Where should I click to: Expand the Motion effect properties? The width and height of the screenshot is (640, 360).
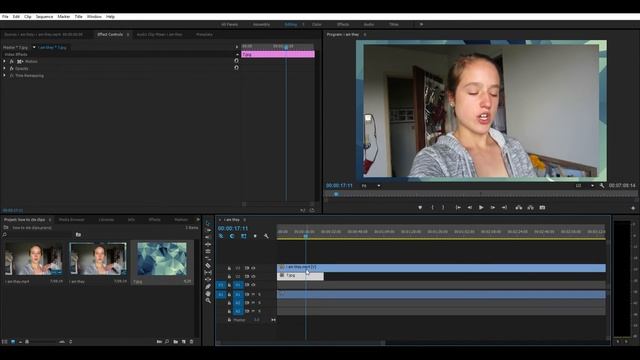point(4,61)
